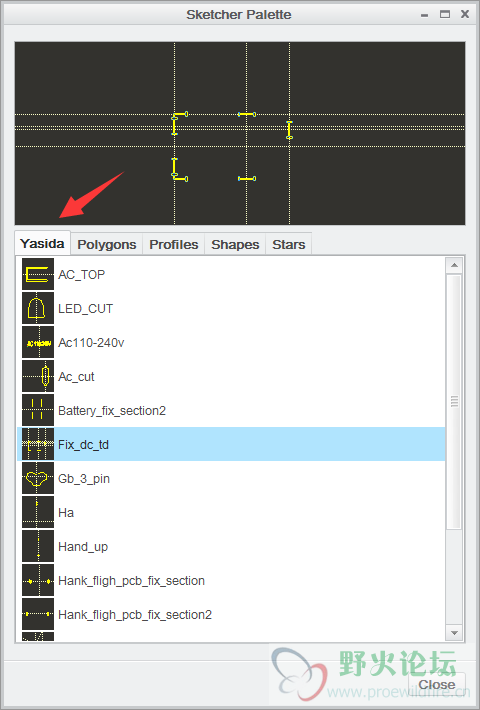Switch to the Polygons tab

click(x=107, y=245)
